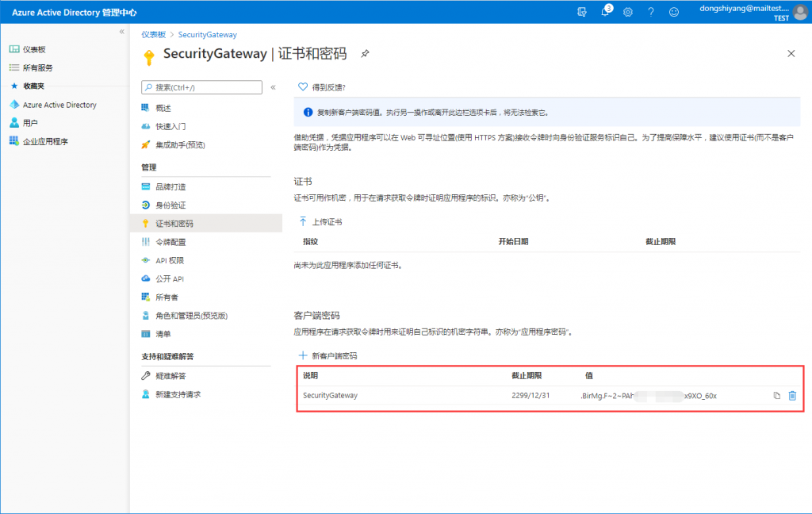Click the 支持和疑难解答 section label

pos(167,356)
